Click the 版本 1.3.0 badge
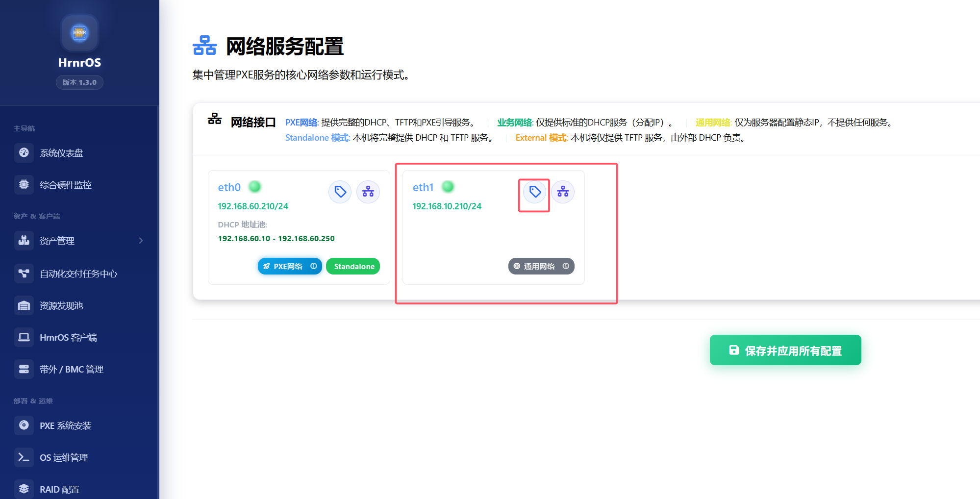The height and width of the screenshot is (499, 980). (79, 82)
